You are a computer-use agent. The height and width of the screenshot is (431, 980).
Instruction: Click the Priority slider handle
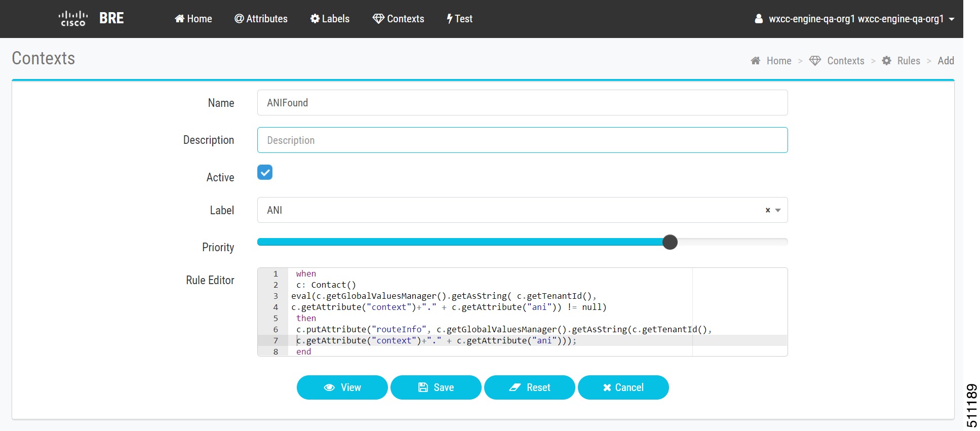click(x=670, y=242)
